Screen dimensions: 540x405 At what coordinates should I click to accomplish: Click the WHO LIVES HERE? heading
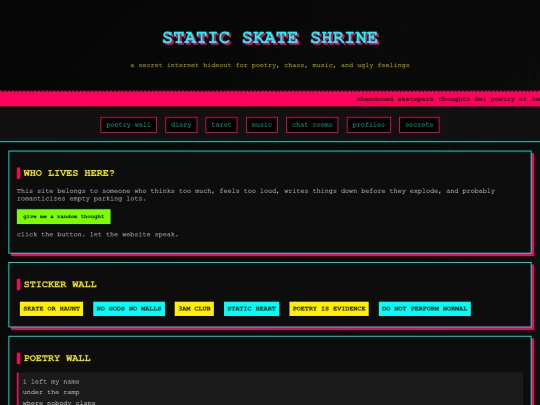click(69, 173)
